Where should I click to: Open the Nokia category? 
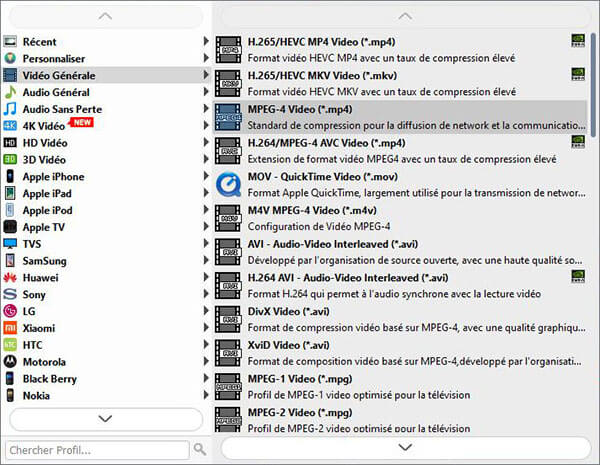(x=106, y=395)
